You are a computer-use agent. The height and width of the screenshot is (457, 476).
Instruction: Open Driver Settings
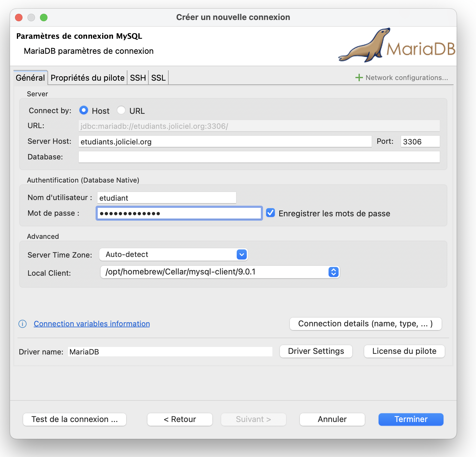coord(316,351)
